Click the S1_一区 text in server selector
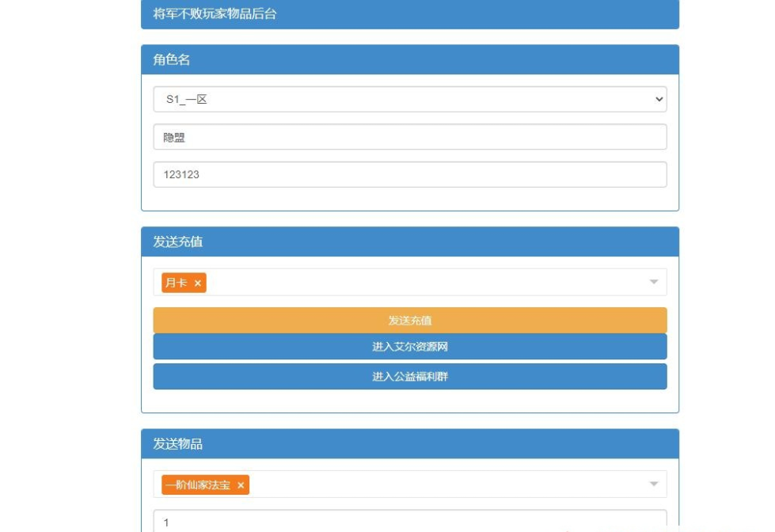775x532 pixels. click(x=187, y=100)
